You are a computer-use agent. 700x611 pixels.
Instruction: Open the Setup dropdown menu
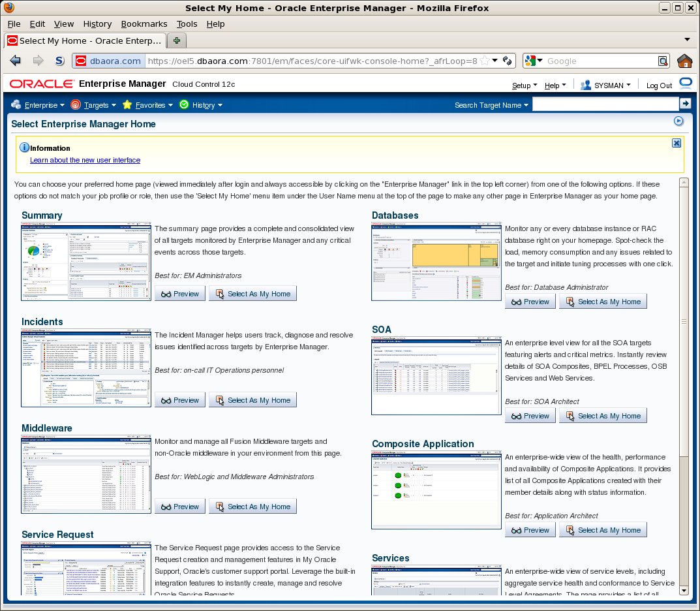pyautogui.click(x=524, y=86)
